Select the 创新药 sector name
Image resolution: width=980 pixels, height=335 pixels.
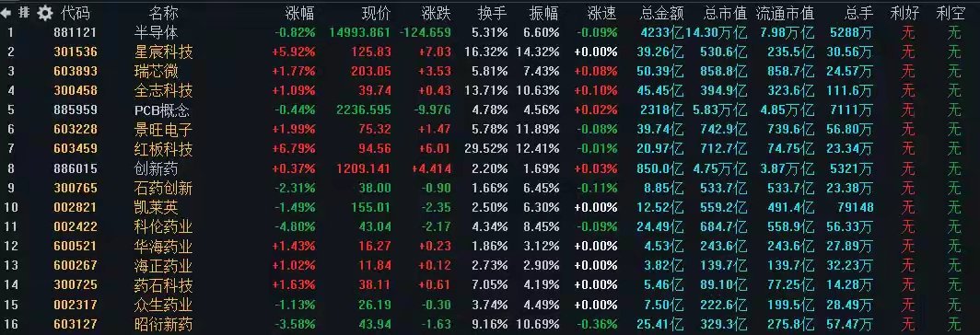pos(157,168)
